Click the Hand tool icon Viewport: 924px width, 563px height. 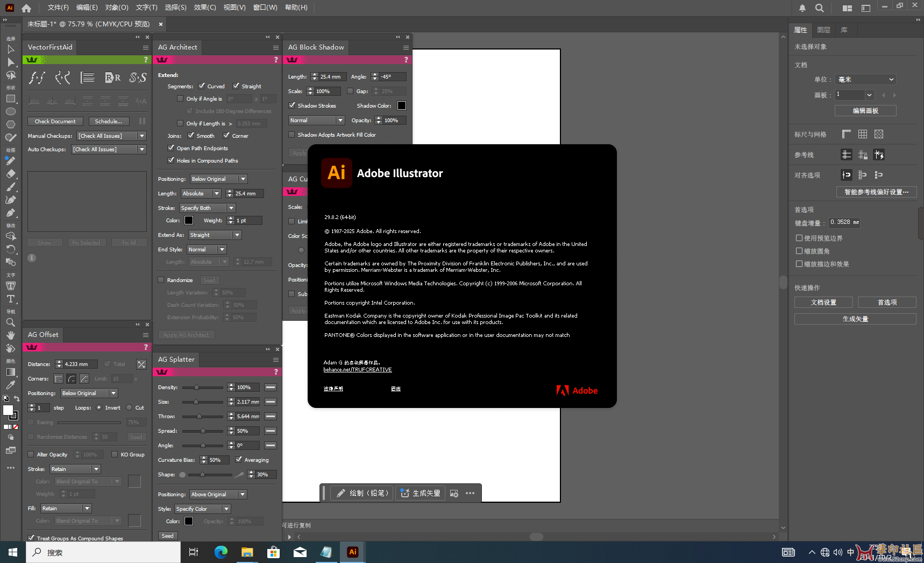[10, 335]
